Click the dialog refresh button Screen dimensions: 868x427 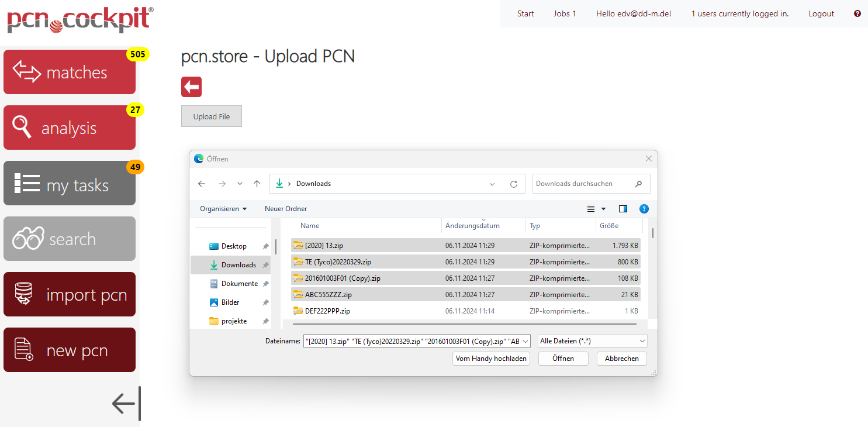[x=514, y=184]
